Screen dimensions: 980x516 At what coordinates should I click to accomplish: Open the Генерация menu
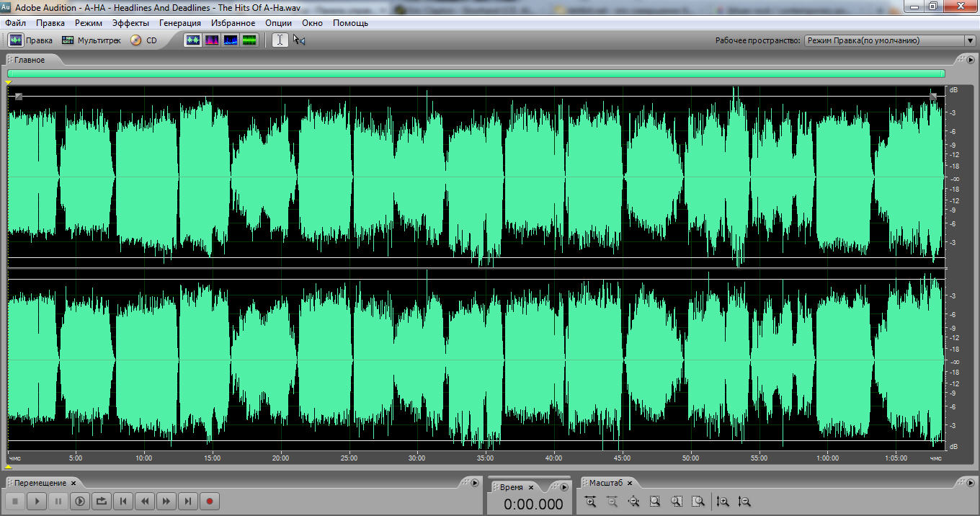point(180,23)
